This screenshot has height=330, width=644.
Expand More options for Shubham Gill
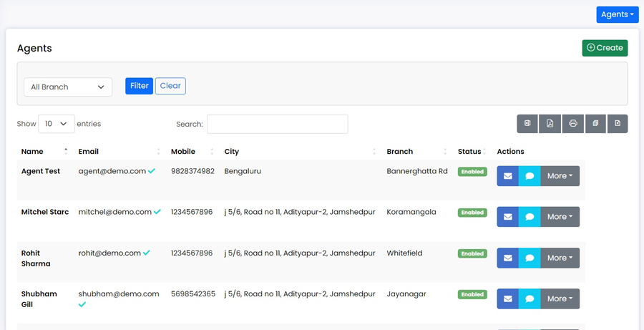pos(560,299)
